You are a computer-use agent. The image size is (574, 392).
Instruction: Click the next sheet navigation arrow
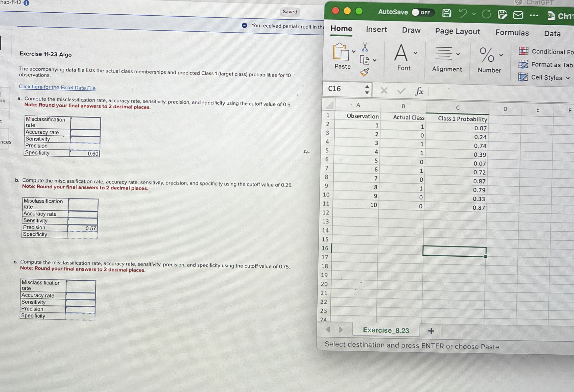point(341,330)
